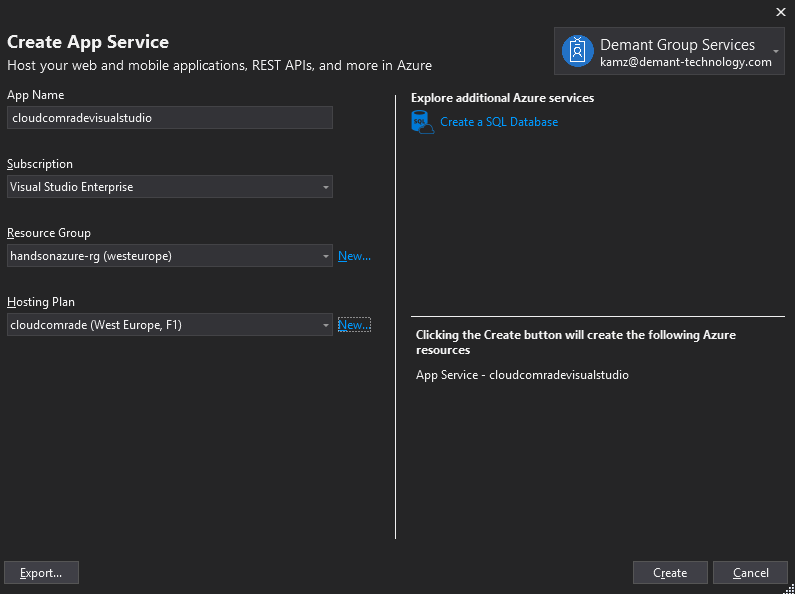Close the Create App Service dialog
Viewport: 795px width, 594px height.
pos(780,12)
